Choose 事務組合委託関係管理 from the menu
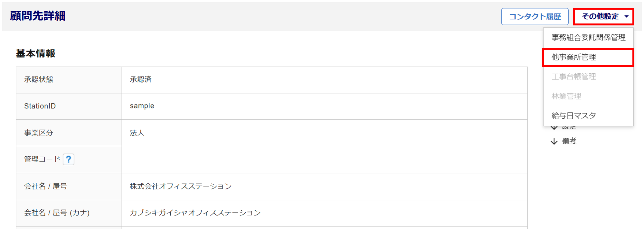Viewport: 644px width, 229px height. (588, 38)
